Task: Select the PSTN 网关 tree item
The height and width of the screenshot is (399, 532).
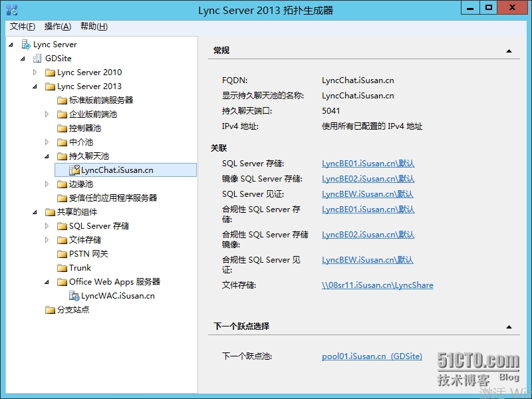Action: 88,254
